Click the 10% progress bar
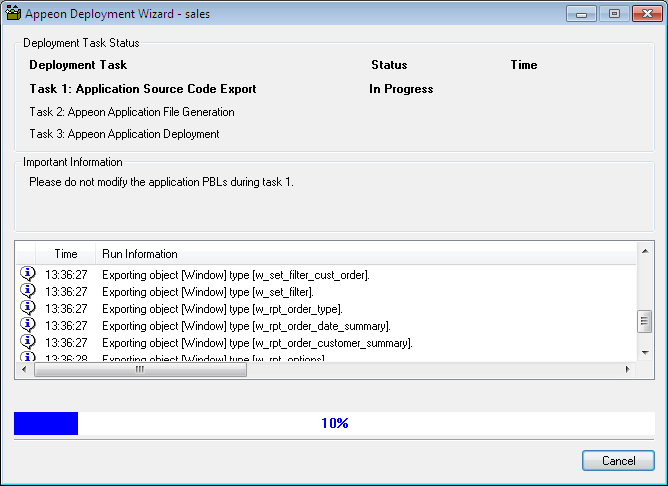668x486 pixels. (x=334, y=423)
